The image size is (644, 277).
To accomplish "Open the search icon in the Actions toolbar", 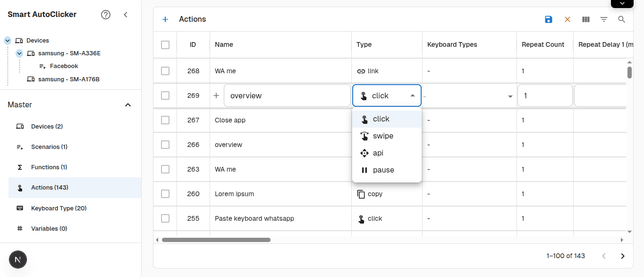I will coord(621,19).
